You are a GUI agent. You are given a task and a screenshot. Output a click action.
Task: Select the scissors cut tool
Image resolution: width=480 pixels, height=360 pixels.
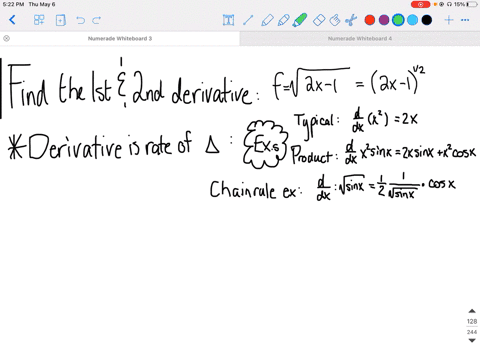[351, 20]
